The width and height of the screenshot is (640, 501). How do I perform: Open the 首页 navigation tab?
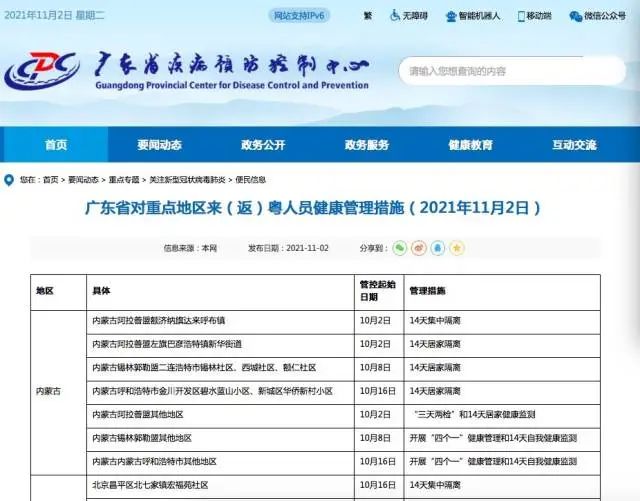tap(56, 145)
